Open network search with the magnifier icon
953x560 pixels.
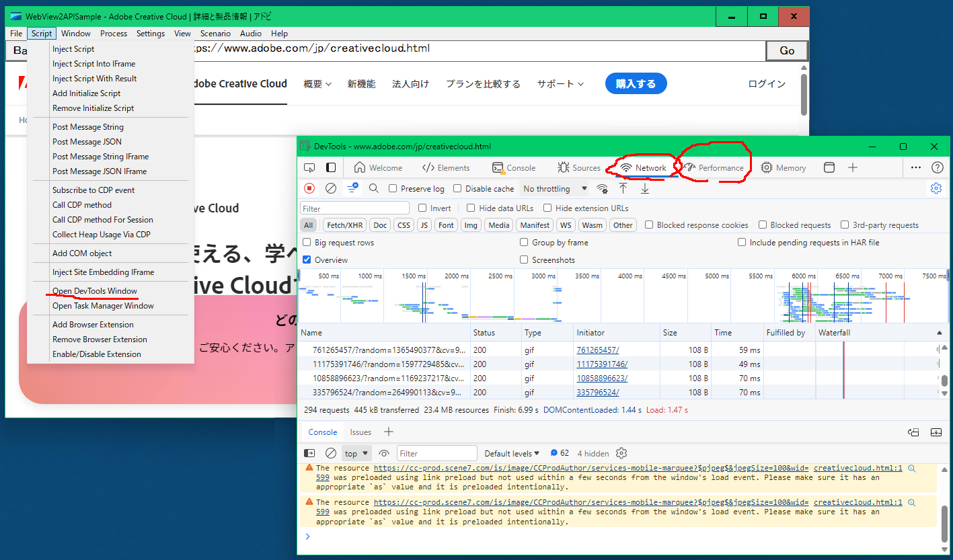point(374,189)
